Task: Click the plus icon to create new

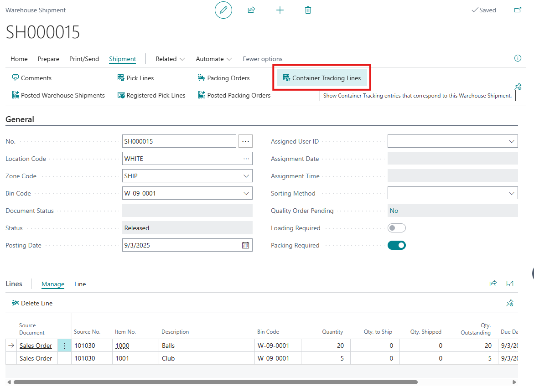Action: (x=280, y=10)
